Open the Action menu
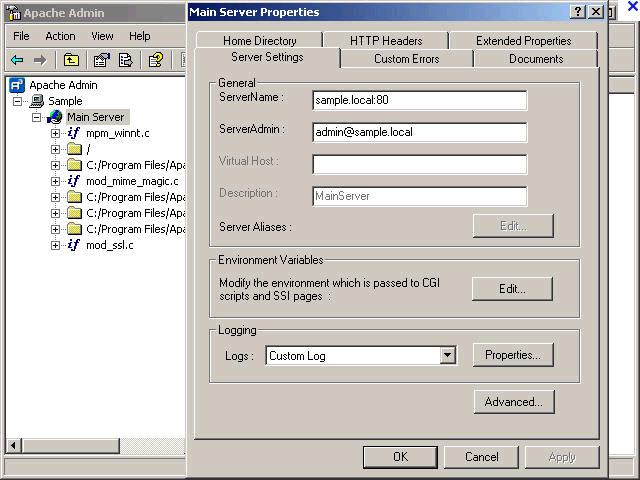This screenshot has height=480, width=640. coord(60,36)
